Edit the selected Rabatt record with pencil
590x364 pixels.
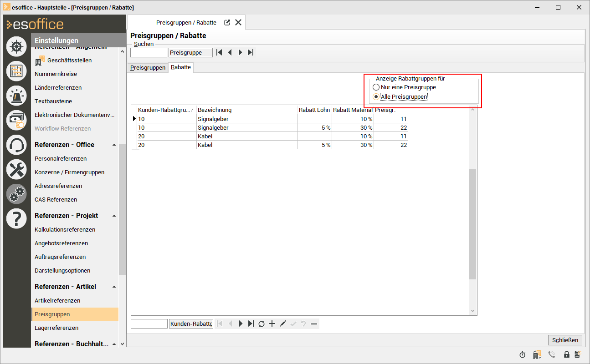pos(282,324)
